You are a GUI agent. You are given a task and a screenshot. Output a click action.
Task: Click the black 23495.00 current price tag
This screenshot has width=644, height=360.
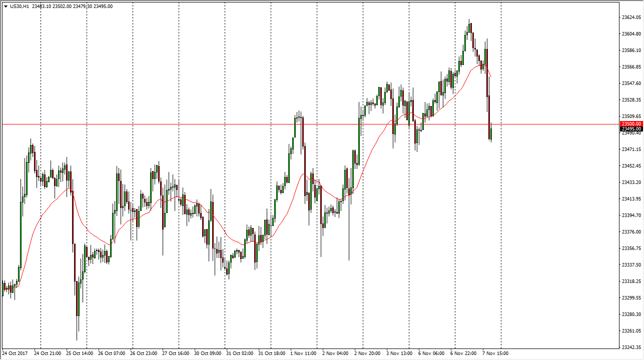coord(631,129)
